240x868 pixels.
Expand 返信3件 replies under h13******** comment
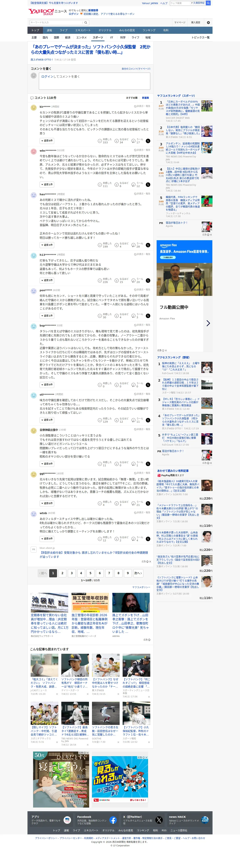click(47, 280)
